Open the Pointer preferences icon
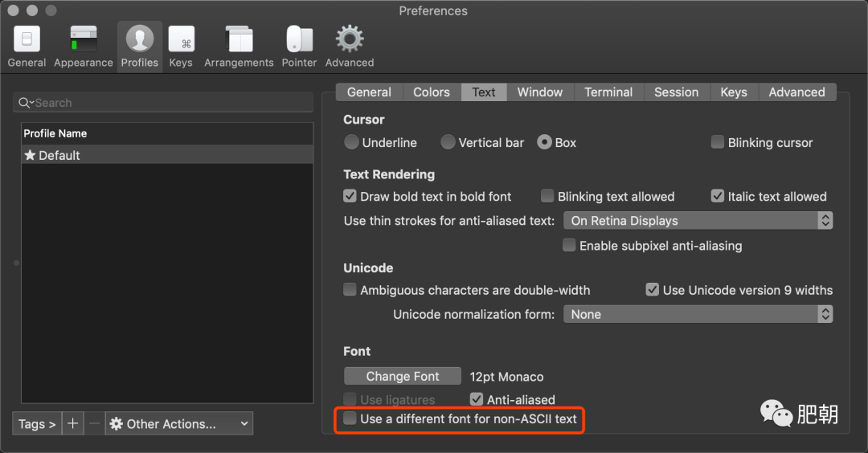 click(299, 39)
